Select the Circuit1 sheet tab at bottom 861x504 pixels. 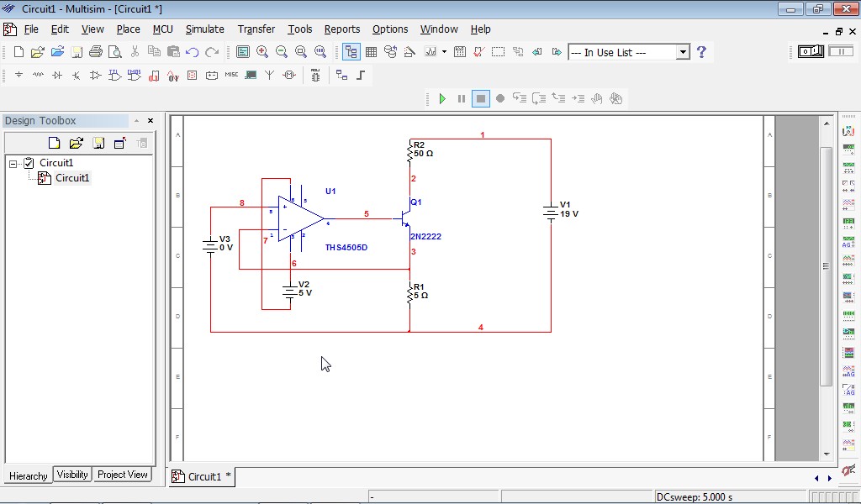pyautogui.click(x=202, y=476)
